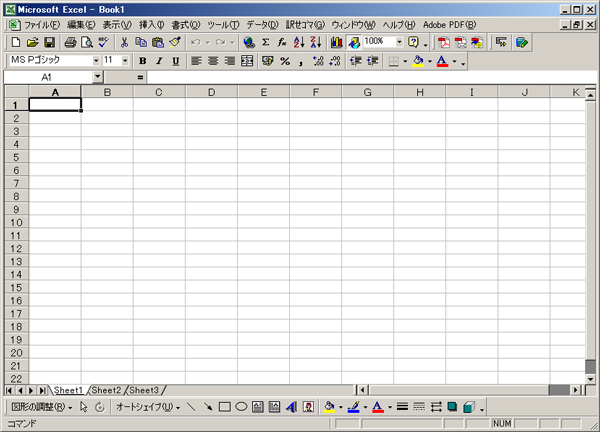Select row 10 header

click(x=16, y=222)
